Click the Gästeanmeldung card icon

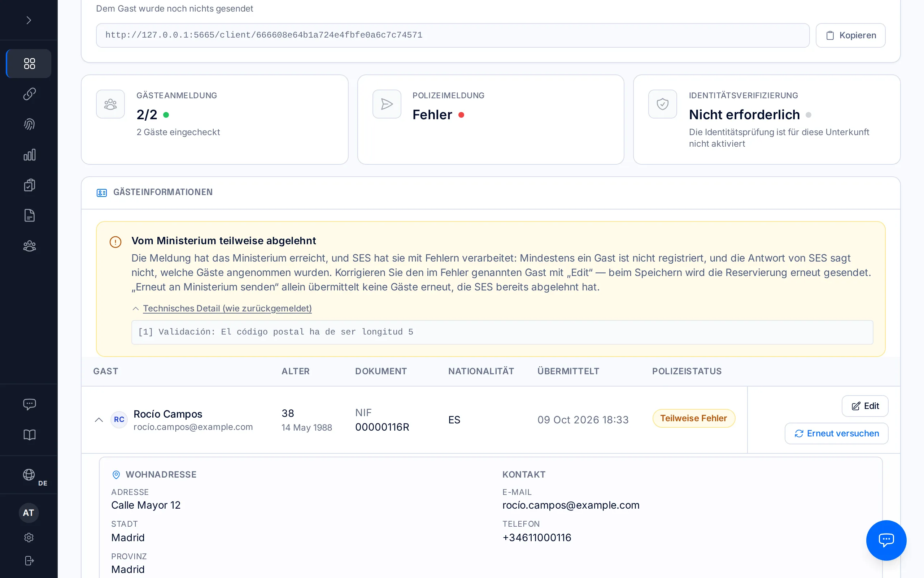click(110, 104)
